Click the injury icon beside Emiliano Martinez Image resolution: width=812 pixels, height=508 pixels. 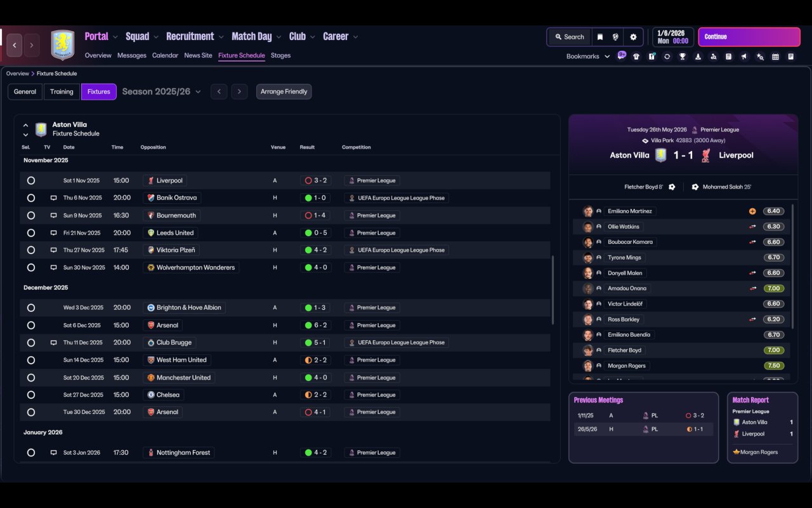[x=752, y=211]
